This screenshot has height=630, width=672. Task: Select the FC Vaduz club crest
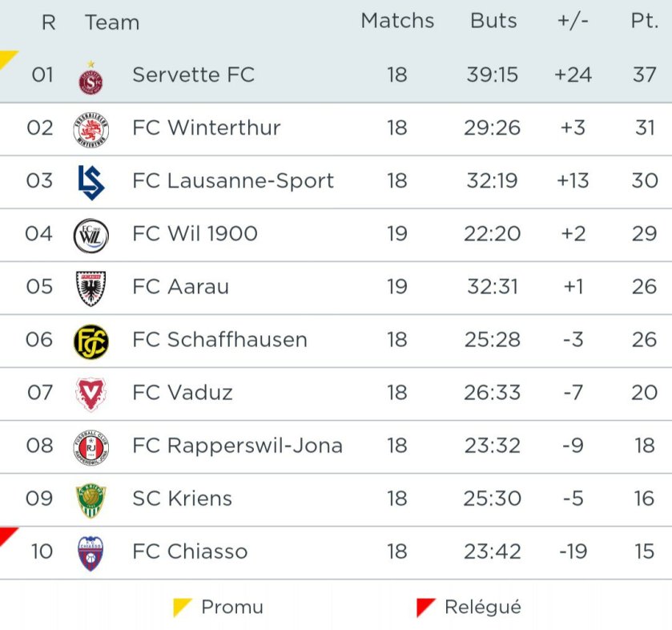point(91,394)
